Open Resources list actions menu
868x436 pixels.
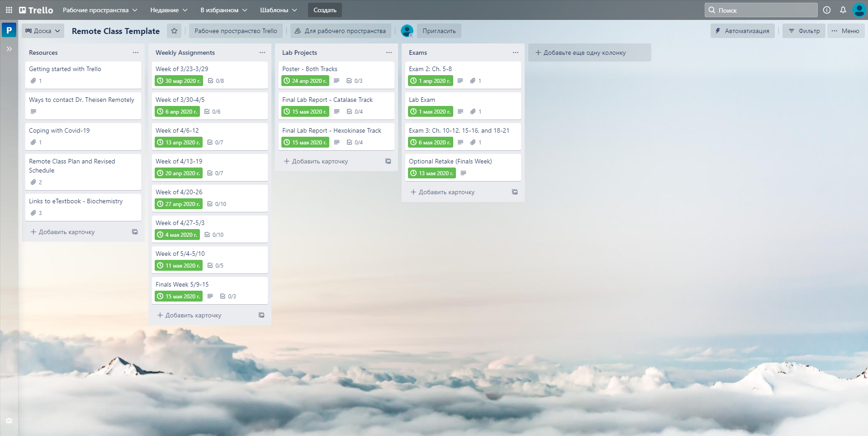pos(136,53)
